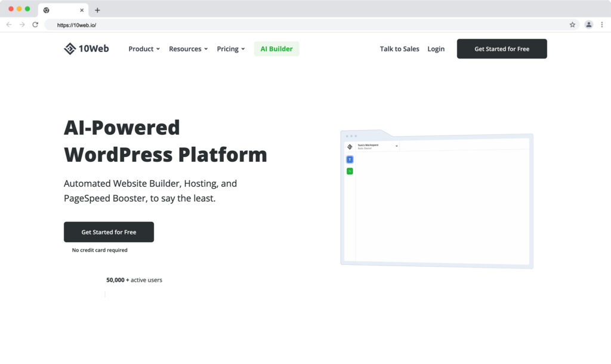This screenshot has height=364, width=611.
Task: Go back using the browser back arrow
Action: point(9,24)
